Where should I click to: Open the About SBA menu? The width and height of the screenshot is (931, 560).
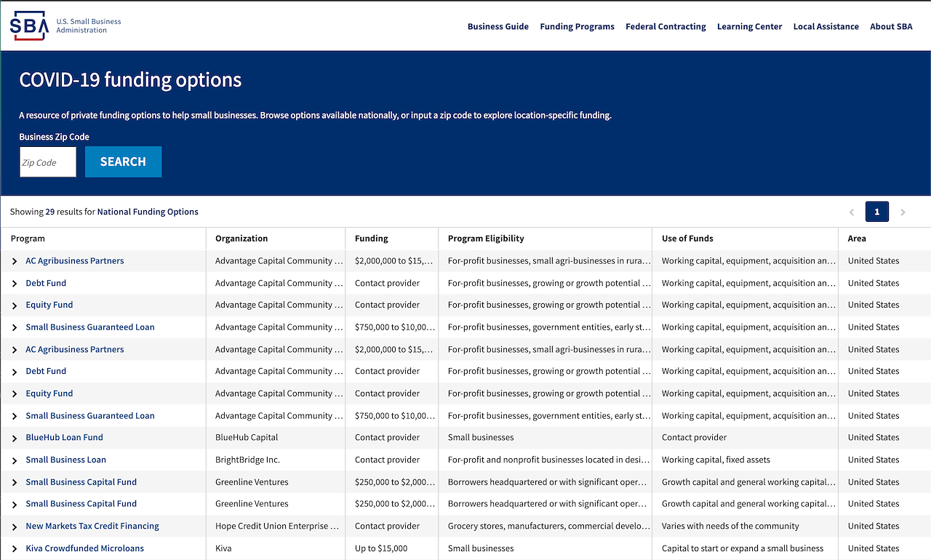click(x=891, y=26)
